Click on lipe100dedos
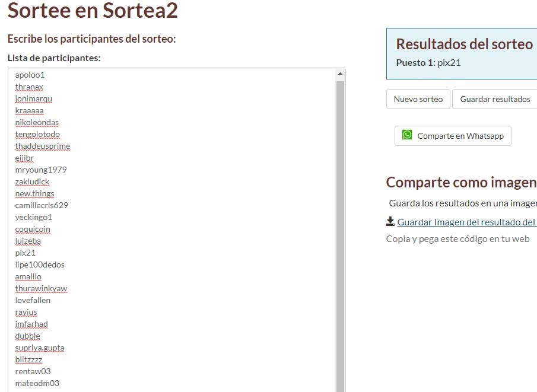The height and width of the screenshot is (392, 537). (x=40, y=264)
